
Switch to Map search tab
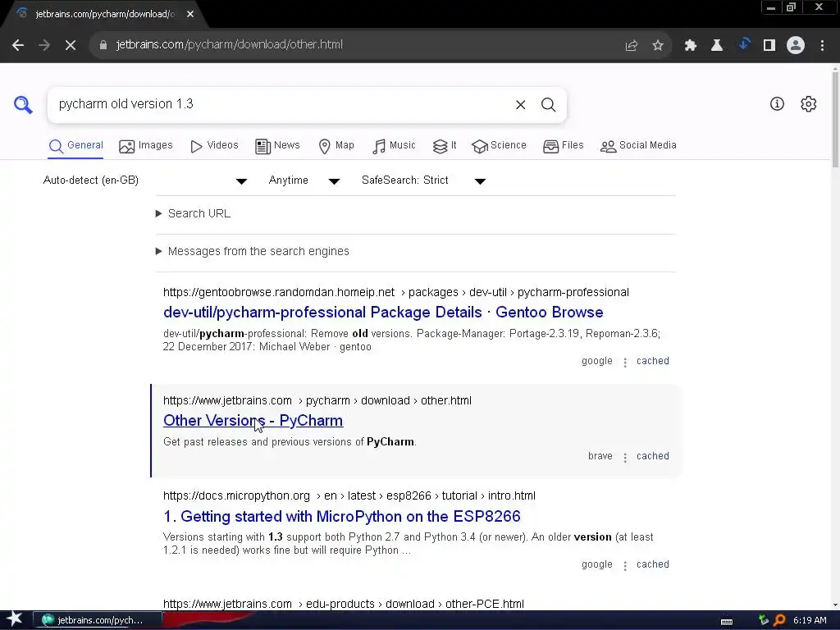coord(336,146)
